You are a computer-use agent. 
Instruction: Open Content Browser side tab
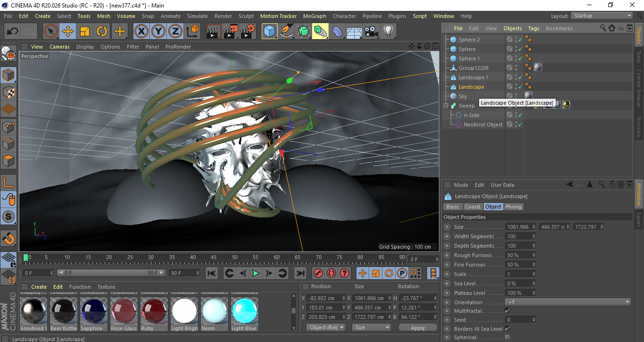tap(639, 88)
